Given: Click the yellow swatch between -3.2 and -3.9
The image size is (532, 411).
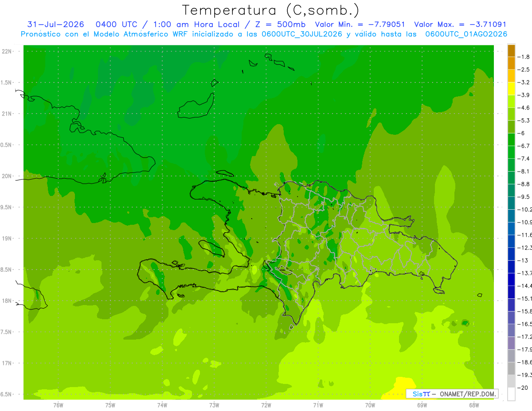Looking at the screenshot, I should click(511, 89).
